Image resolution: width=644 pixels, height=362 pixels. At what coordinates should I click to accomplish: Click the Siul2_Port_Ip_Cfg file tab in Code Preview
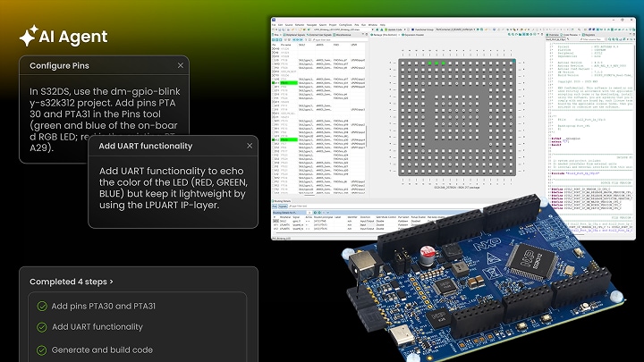[x=555, y=39]
